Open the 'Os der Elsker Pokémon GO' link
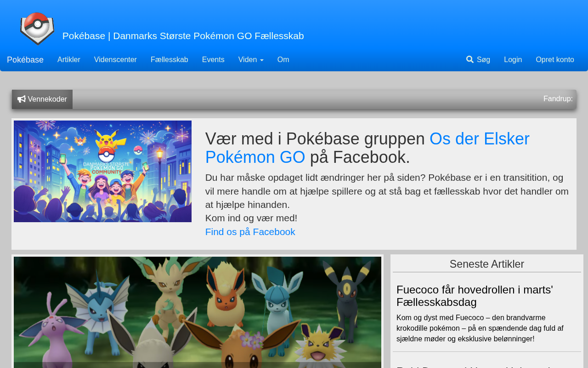Screen dimensions: 588x368 [367, 148]
